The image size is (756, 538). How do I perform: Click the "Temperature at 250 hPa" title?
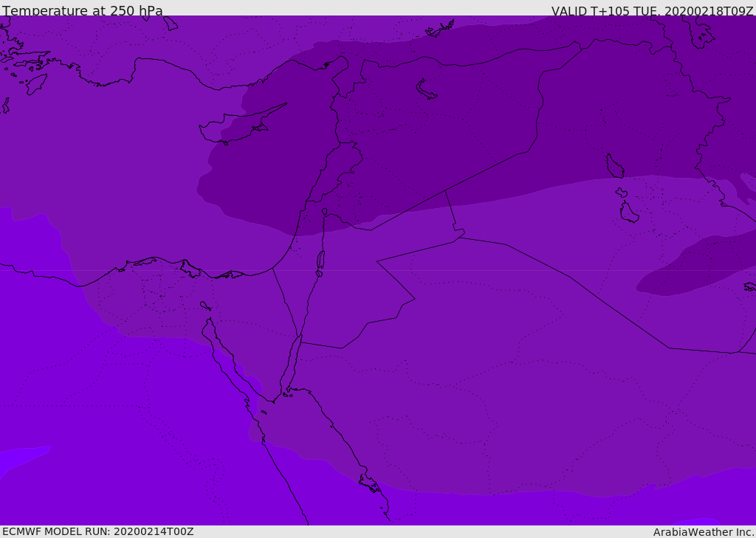point(83,10)
